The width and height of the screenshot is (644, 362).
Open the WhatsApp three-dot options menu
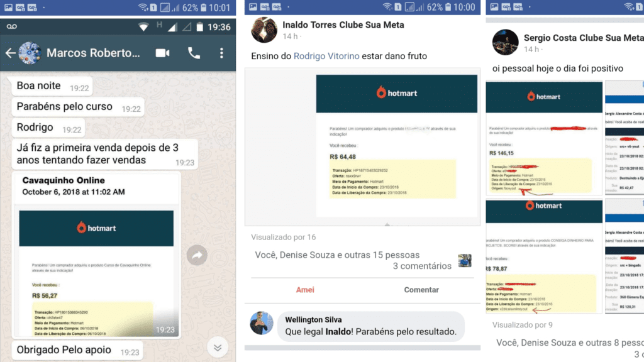point(221,53)
